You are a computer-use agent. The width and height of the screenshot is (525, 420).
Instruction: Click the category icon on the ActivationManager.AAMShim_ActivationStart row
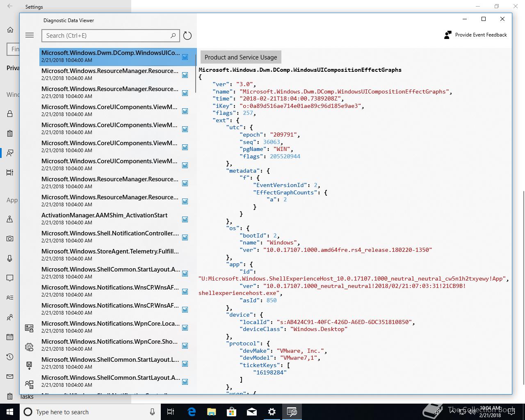point(185,219)
